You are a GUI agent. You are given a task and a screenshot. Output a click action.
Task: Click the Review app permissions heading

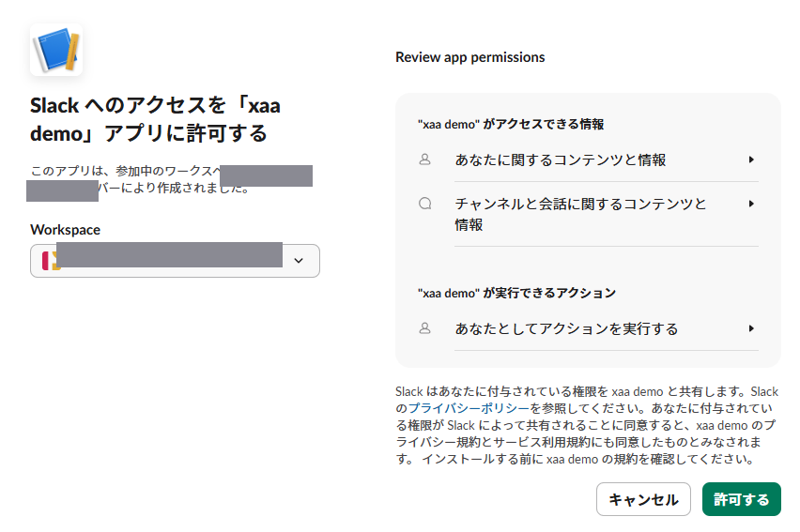click(469, 57)
